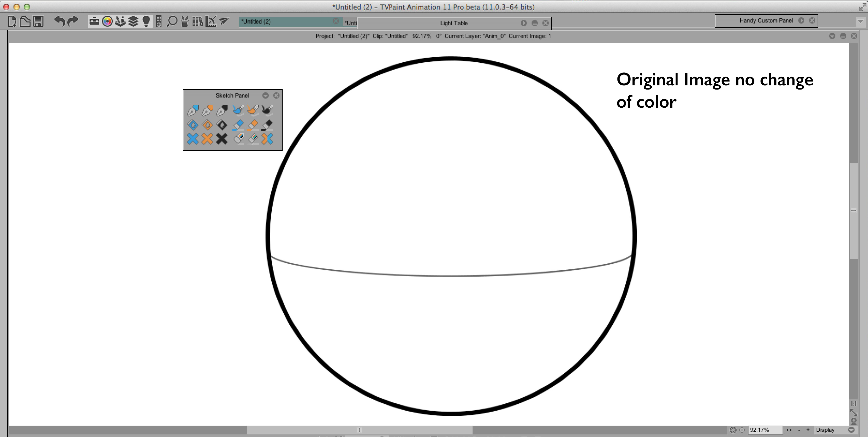868x437 pixels.
Task: Open the library books icon
Action: [x=198, y=21]
